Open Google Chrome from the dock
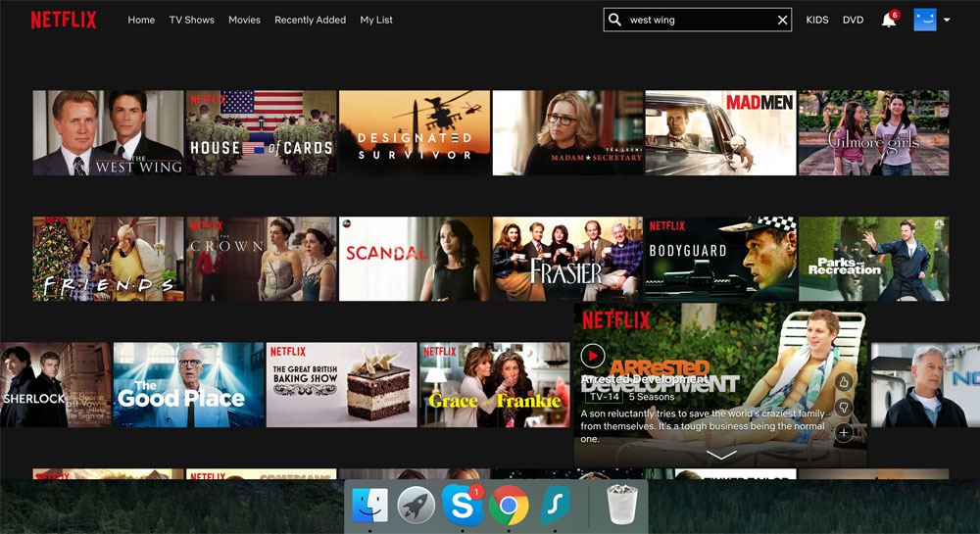 (x=509, y=506)
